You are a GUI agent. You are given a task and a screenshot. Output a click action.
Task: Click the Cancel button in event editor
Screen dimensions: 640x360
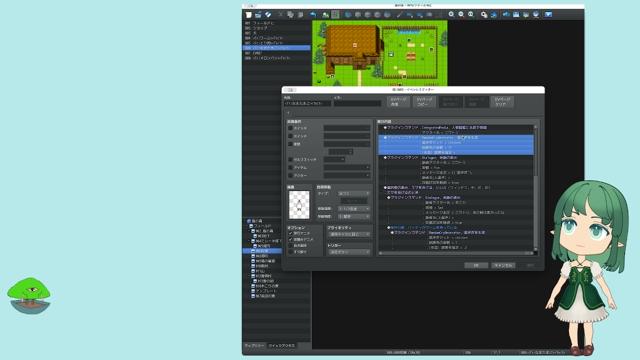503,265
